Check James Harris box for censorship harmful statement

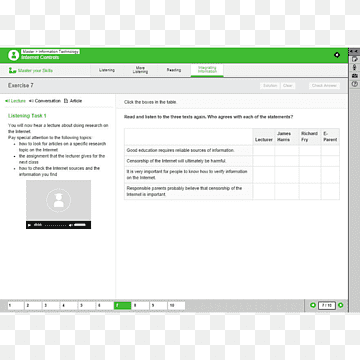tap(287, 161)
